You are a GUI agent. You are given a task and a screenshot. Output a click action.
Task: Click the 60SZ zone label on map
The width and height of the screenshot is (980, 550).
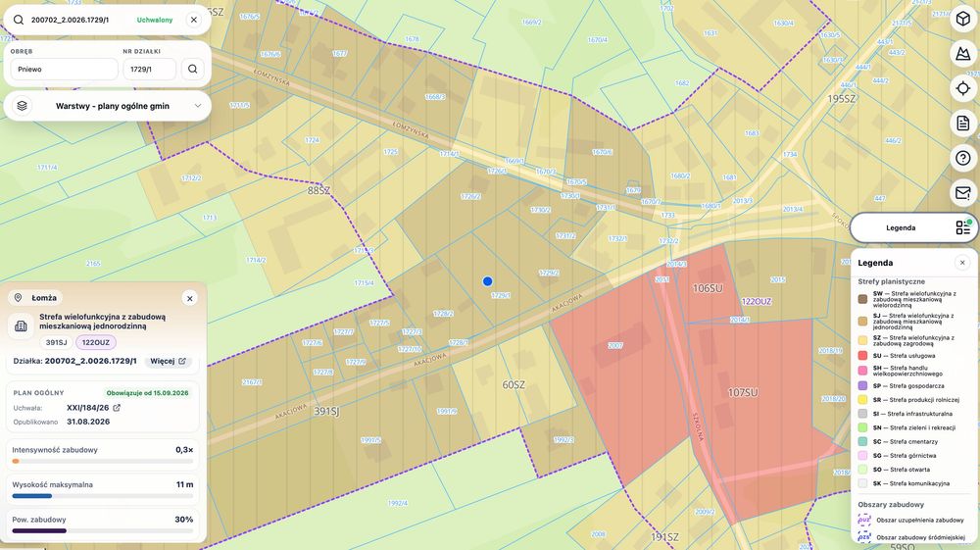(x=514, y=385)
